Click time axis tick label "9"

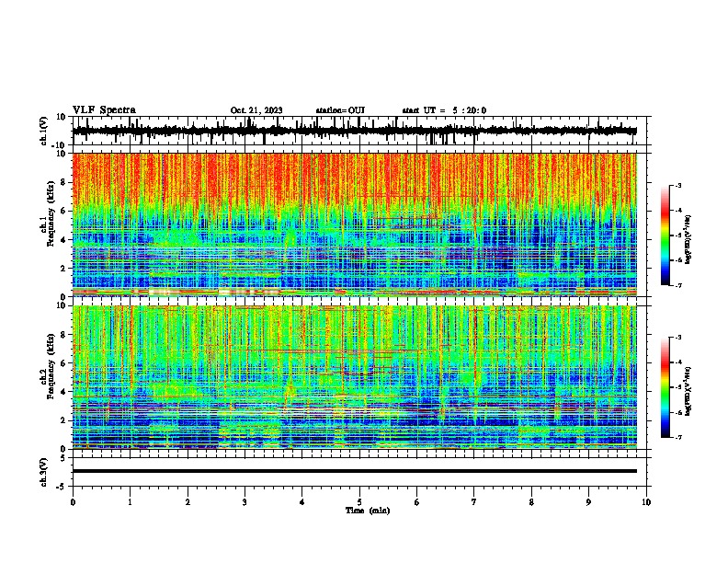coord(588,502)
